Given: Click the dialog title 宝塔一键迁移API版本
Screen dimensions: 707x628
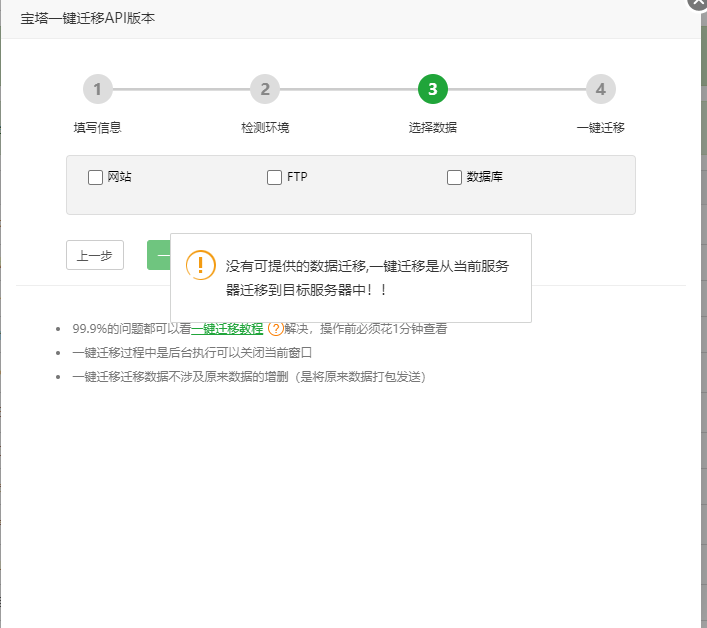Looking at the screenshot, I should pos(87,18).
